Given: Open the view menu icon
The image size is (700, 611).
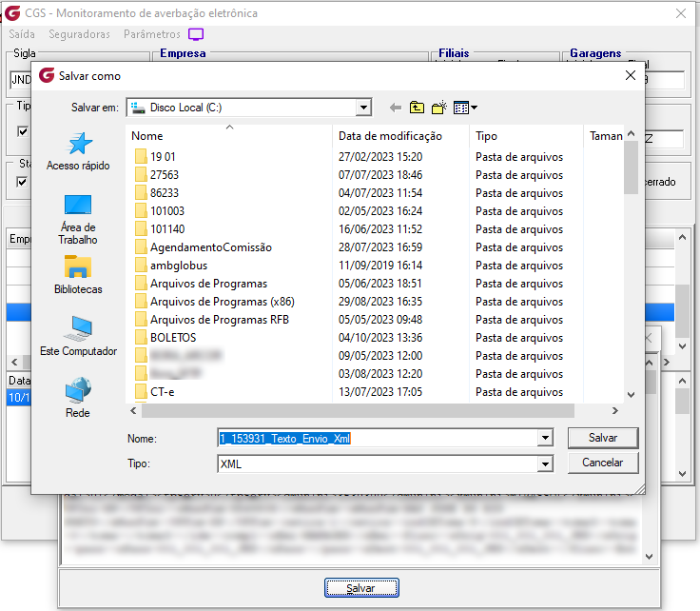Looking at the screenshot, I should click(465, 108).
